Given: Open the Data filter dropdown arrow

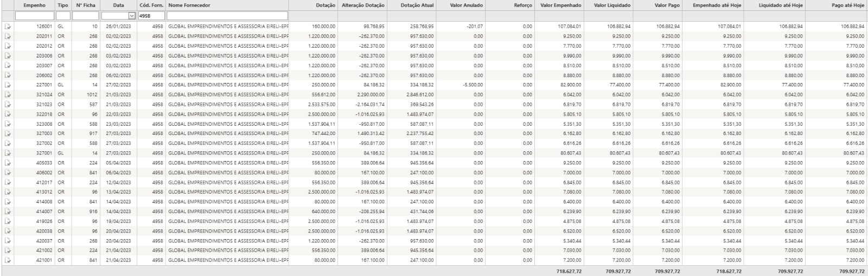Looking at the screenshot, I should pyautogui.click(x=132, y=16).
